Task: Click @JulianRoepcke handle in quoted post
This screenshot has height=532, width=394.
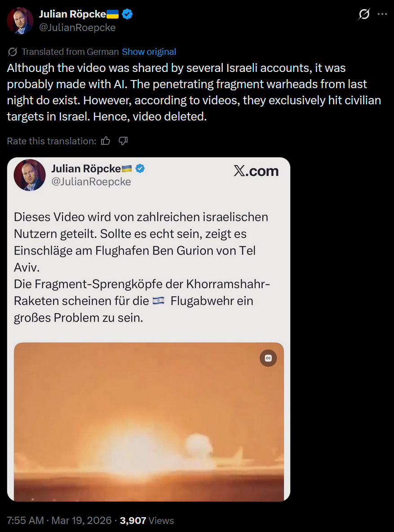Action: click(x=91, y=182)
